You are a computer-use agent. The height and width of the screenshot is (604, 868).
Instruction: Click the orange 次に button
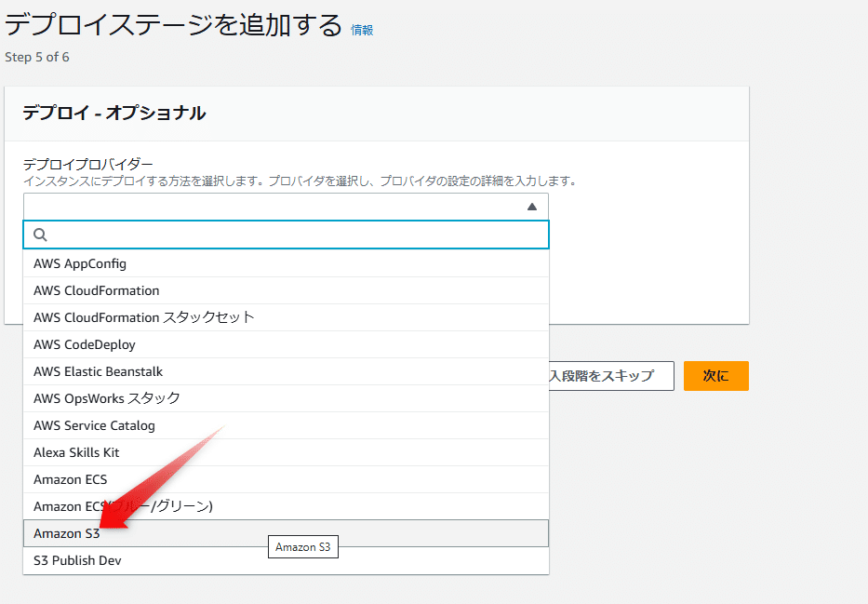(x=715, y=376)
